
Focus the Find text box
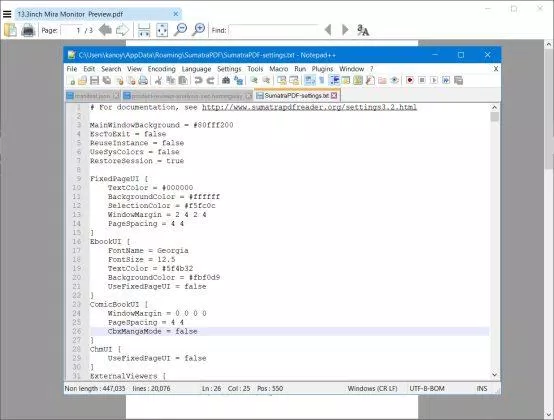click(x=273, y=30)
